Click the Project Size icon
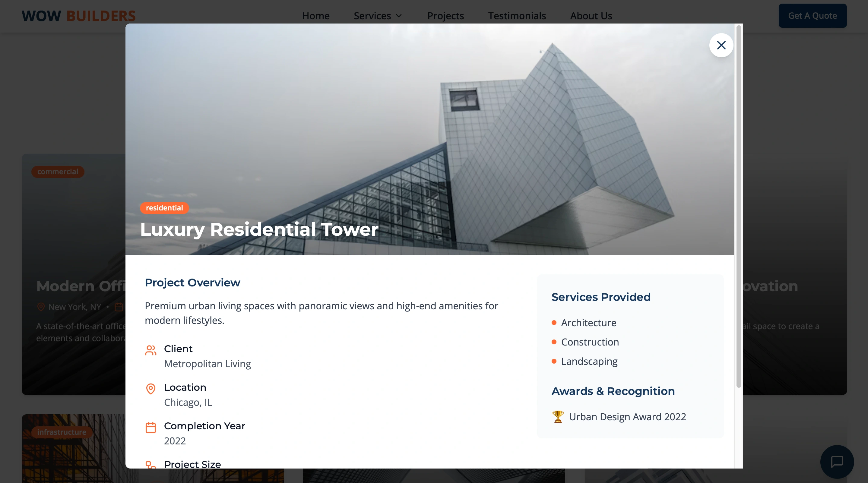 (x=150, y=465)
